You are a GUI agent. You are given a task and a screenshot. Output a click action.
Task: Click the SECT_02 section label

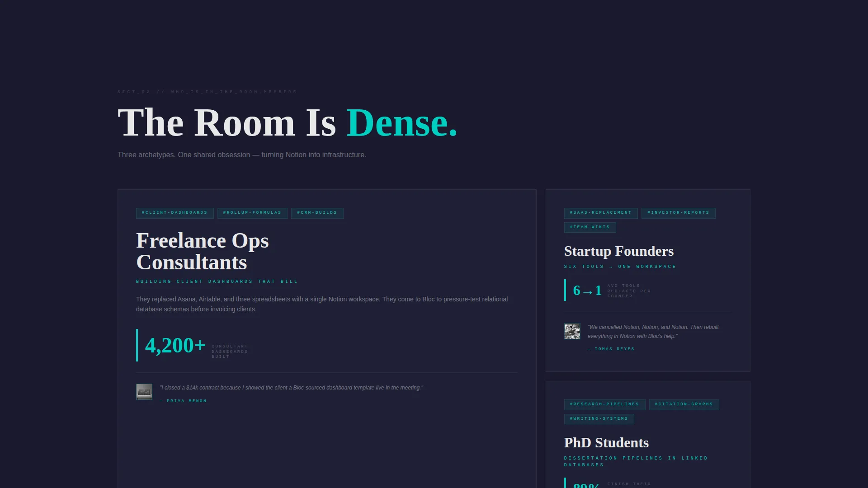click(x=207, y=92)
